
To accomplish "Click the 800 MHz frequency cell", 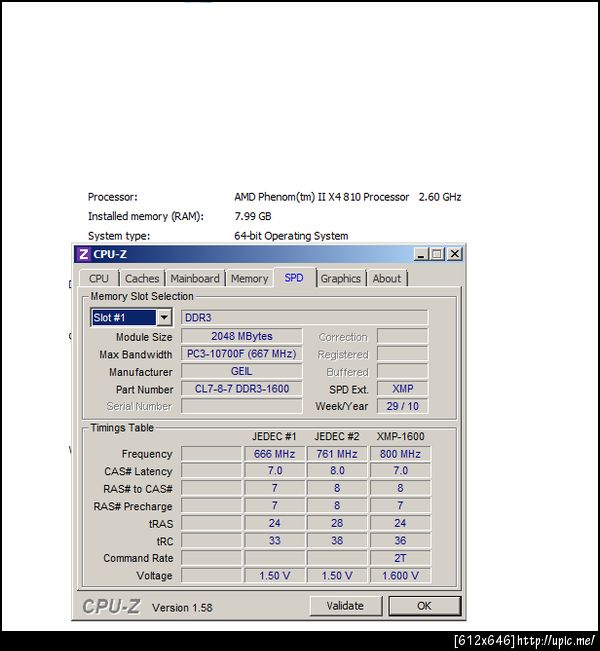I will 400,454.
